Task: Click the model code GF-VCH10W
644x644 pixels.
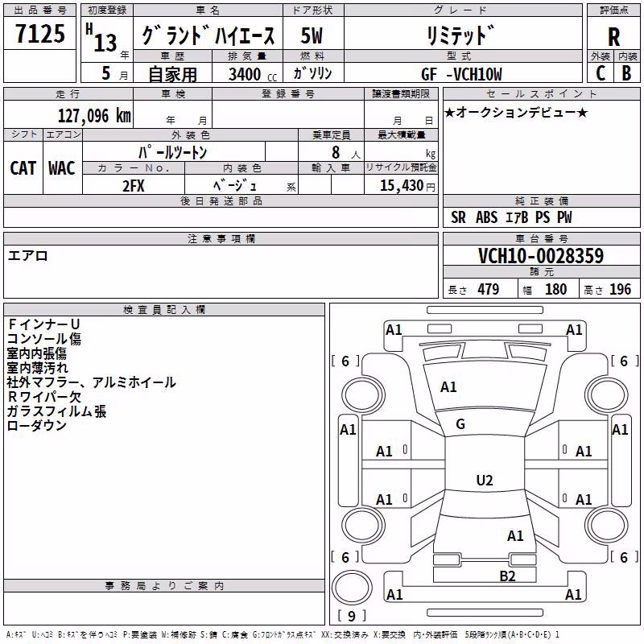Action: 461,74
